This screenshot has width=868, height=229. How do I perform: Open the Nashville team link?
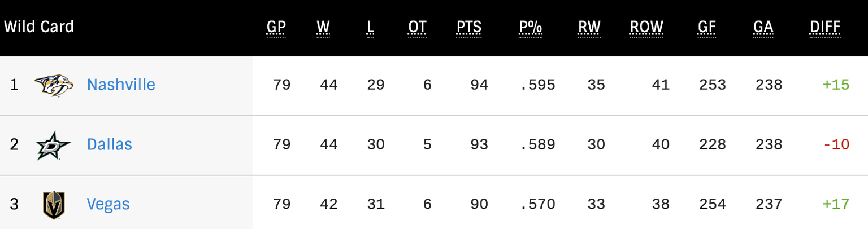[121, 85]
